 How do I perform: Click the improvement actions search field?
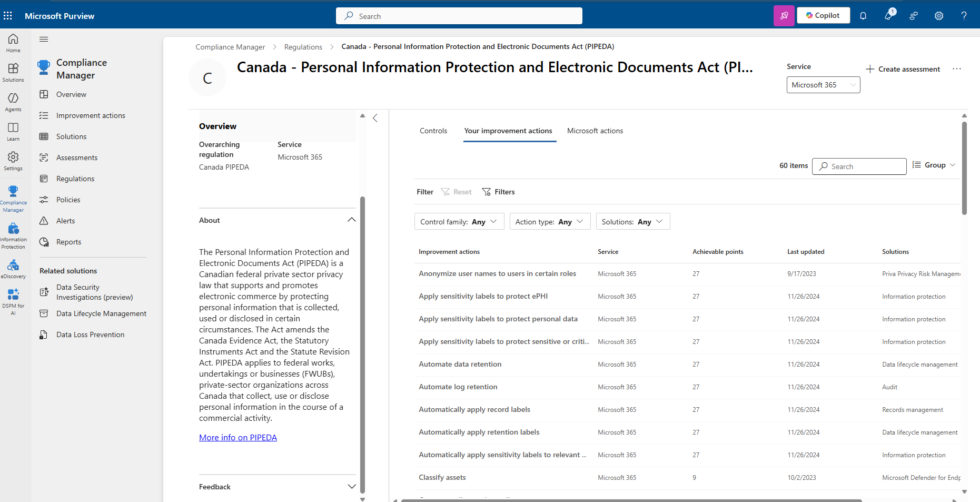click(x=859, y=166)
